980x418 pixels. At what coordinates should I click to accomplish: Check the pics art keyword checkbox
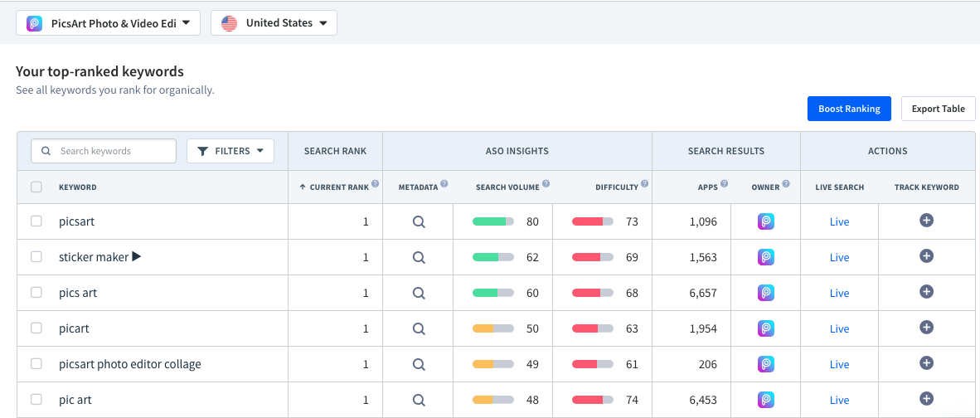[x=36, y=293]
